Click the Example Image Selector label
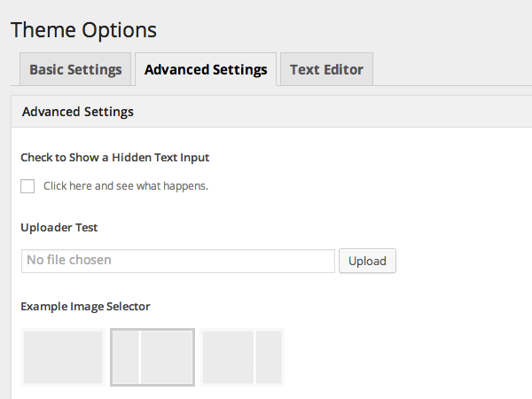 [x=85, y=307]
